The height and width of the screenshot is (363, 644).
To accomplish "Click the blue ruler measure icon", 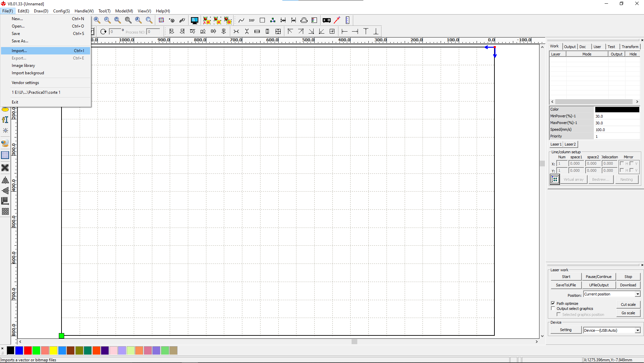I will coord(348,21).
